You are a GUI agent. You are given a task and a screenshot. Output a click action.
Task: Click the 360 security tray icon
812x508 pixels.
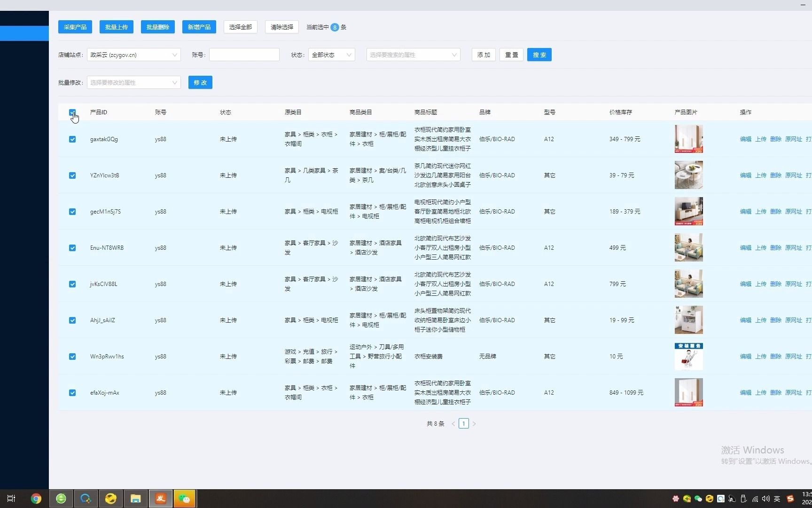(687, 499)
